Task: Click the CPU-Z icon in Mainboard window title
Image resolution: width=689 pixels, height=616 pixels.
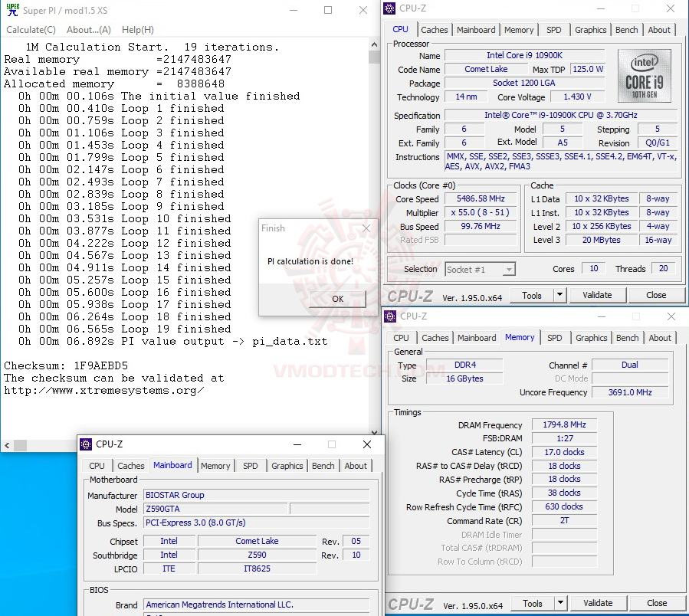Action: coord(86,444)
